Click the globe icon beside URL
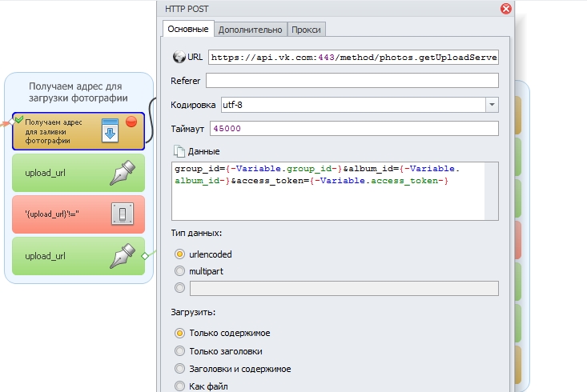Image resolution: width=587 pixels, height=392 pixels. tap(179, 58)
